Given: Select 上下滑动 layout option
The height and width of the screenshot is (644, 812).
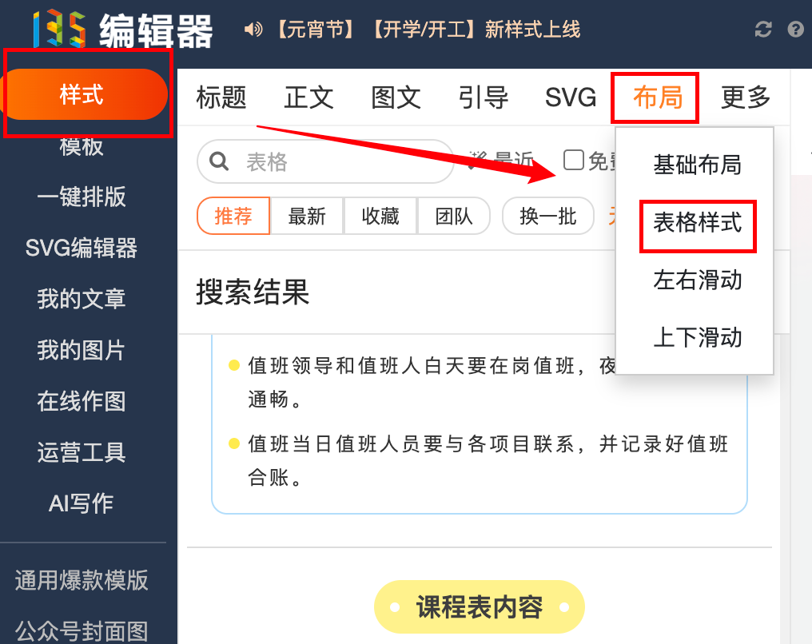Looking at the screenshot, I should (697, 337).
